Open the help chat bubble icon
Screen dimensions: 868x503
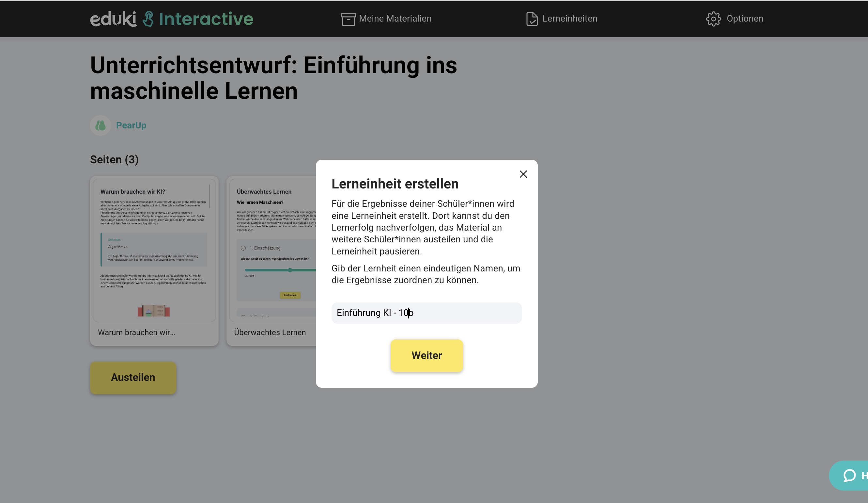tap(849, 476)
